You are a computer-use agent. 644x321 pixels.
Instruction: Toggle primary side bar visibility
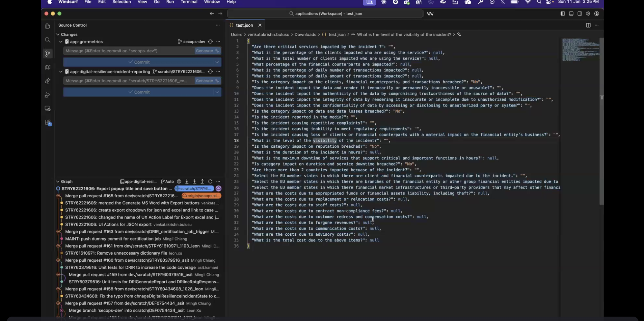pos(563,13)
